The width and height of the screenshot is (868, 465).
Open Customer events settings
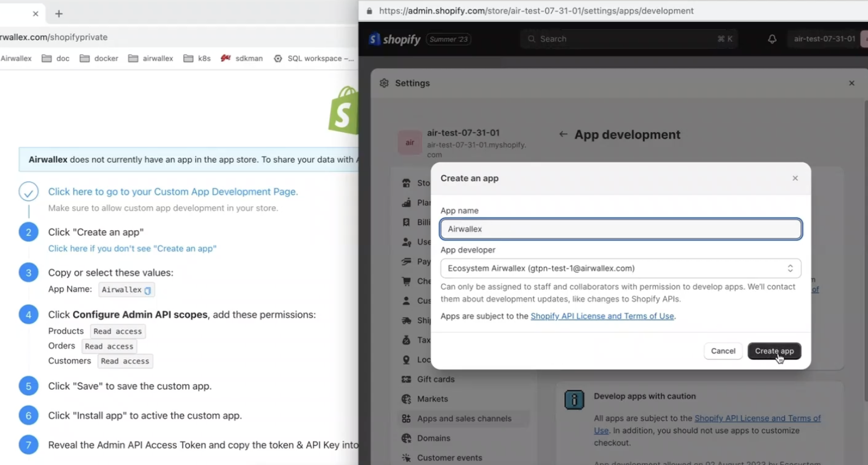(x=449, y=458)
